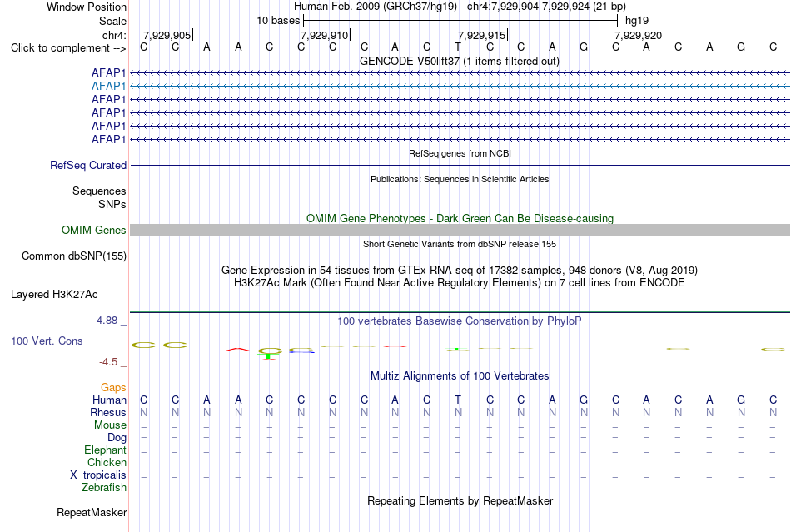Image resolution: width=791 pixels, height=532 pixels.
Task: Open H3K27Ac Mark ENCODE track title
Action: point(459,283)
